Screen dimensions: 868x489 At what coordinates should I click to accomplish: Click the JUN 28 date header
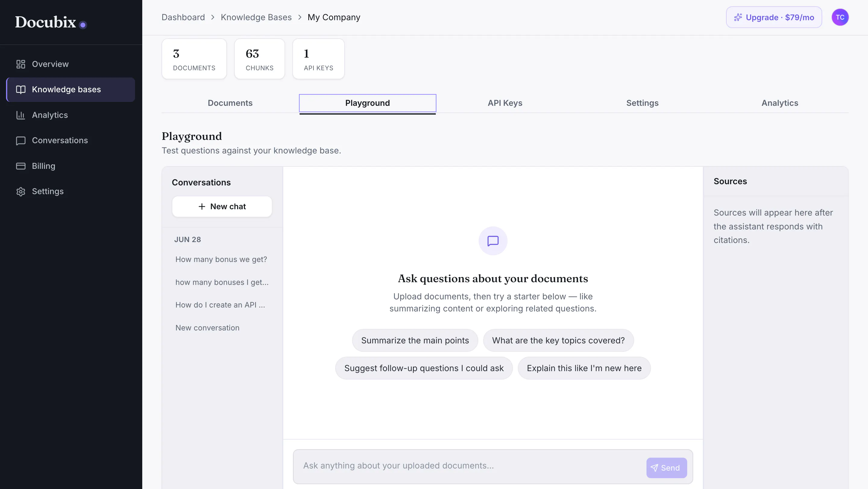[187, 240]
